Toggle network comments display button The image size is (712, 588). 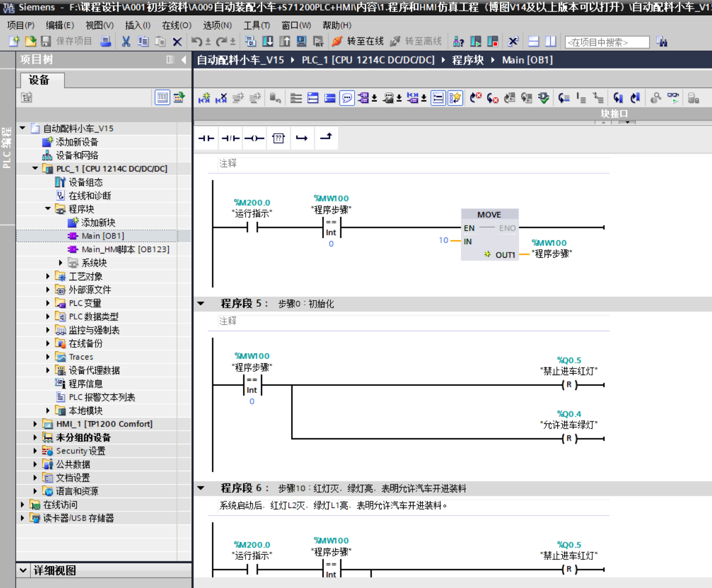(347, 98)
